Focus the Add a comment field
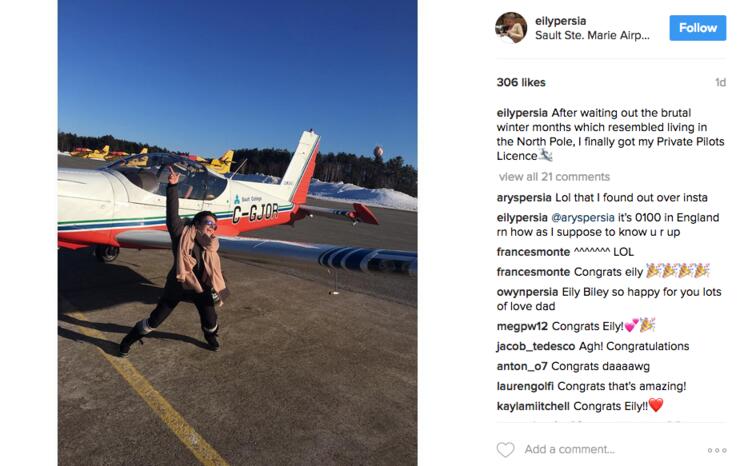The image size is (740, 466). click(614, 449)
